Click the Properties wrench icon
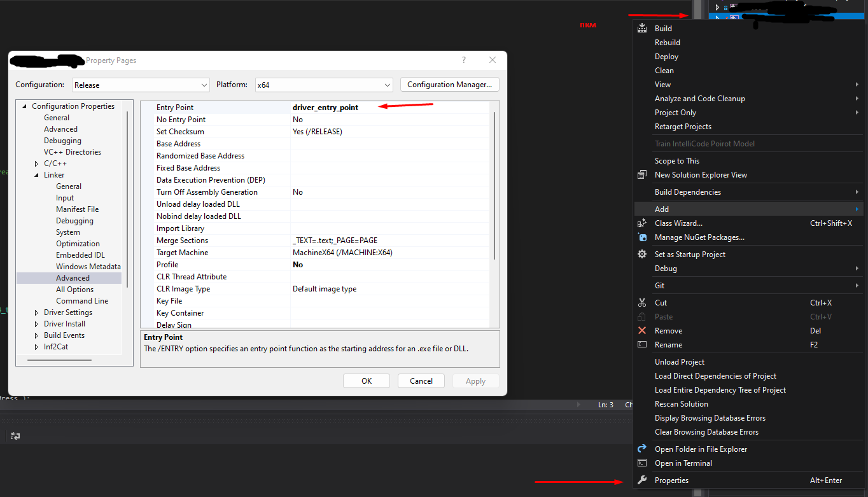Image resolution: width=868 pixels, height=497 pixels. point(642,480)
